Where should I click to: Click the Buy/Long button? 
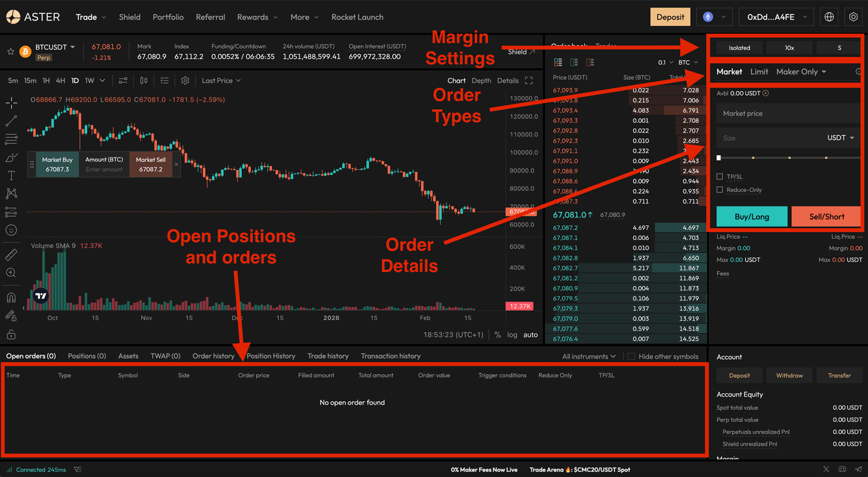751,216
